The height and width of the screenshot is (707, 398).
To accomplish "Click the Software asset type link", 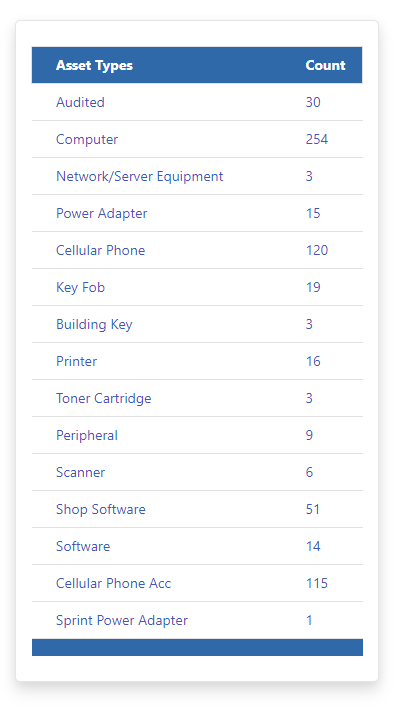I will 83,546.
